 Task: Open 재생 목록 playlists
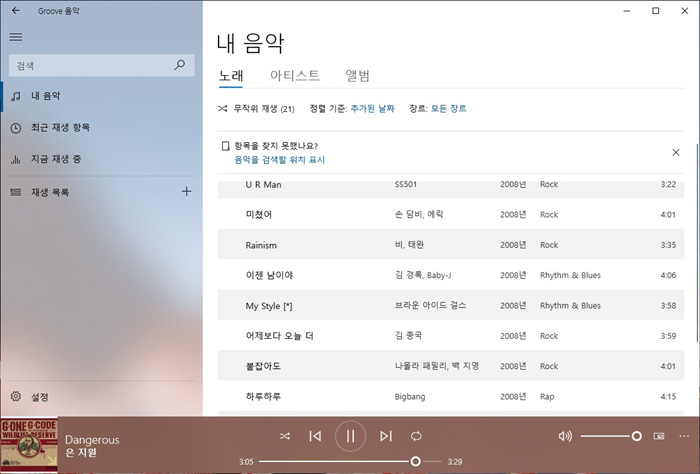tap(89, 192)
